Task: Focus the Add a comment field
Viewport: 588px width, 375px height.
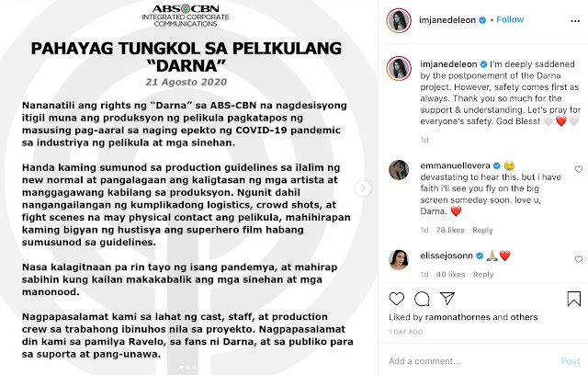Action: point(472,361)
